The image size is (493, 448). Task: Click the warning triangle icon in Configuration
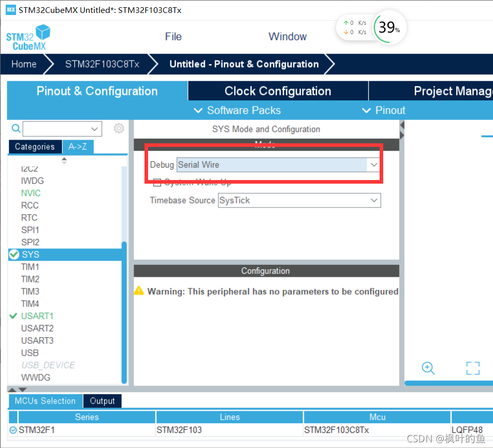click(139, 291)
